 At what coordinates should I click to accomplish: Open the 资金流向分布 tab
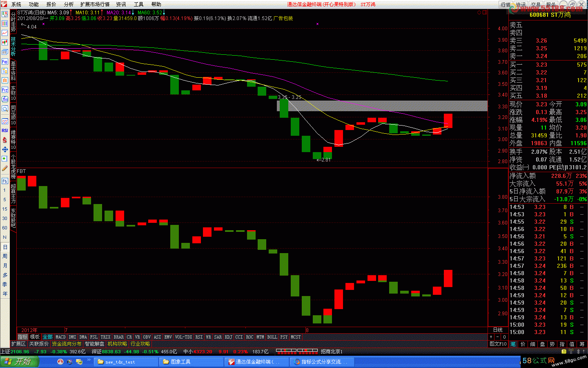coord(67,344)
